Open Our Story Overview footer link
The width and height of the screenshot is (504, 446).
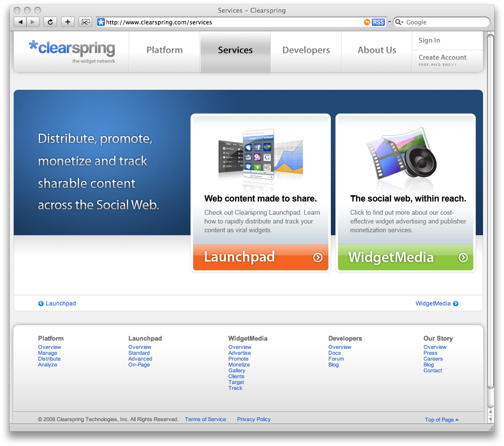tap(435, 347)
